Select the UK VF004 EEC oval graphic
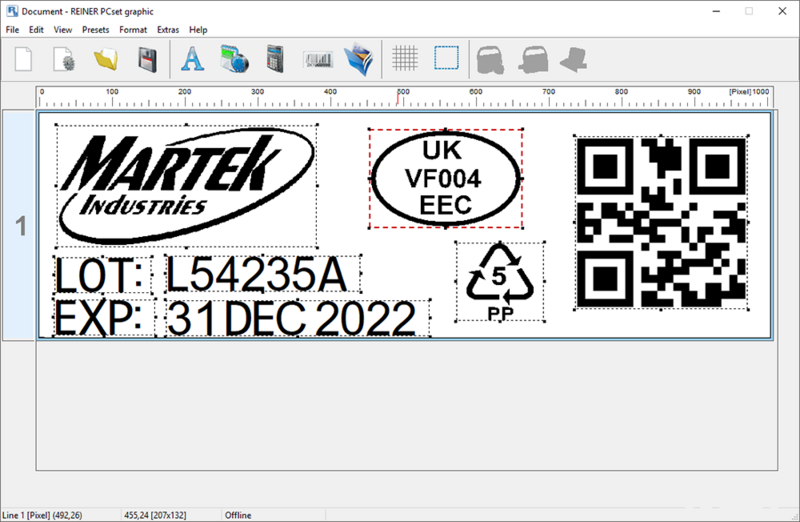This screenshot has height=522, width=800. tap(445, 178)
